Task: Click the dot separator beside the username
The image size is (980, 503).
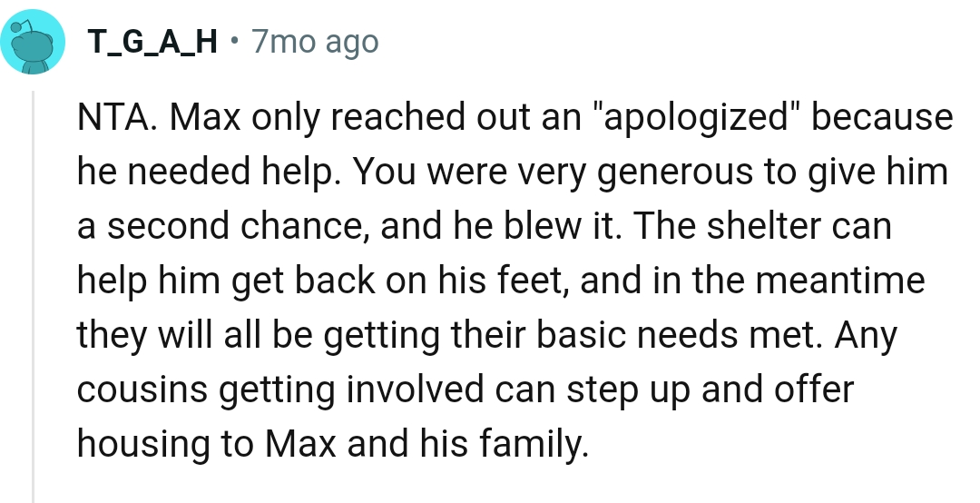Action: pyautogui.click(x=235, y=42)
